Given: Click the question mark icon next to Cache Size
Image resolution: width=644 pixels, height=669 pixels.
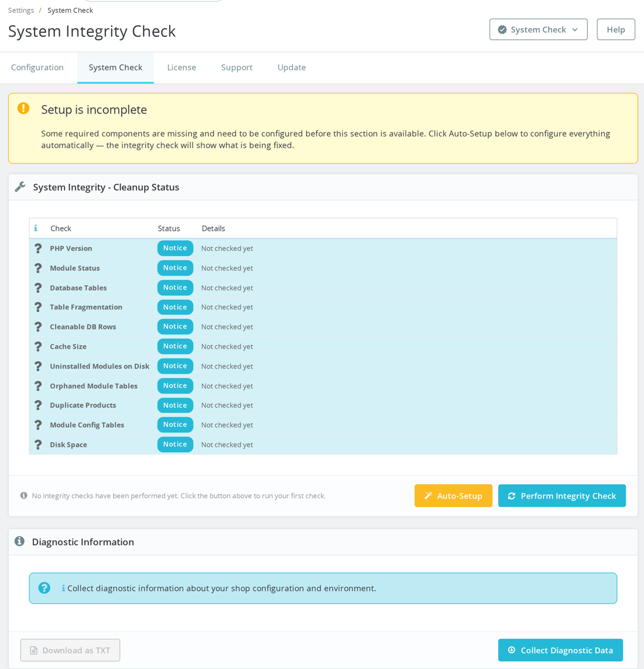Looking at the screenshot, I should (38, 346).
